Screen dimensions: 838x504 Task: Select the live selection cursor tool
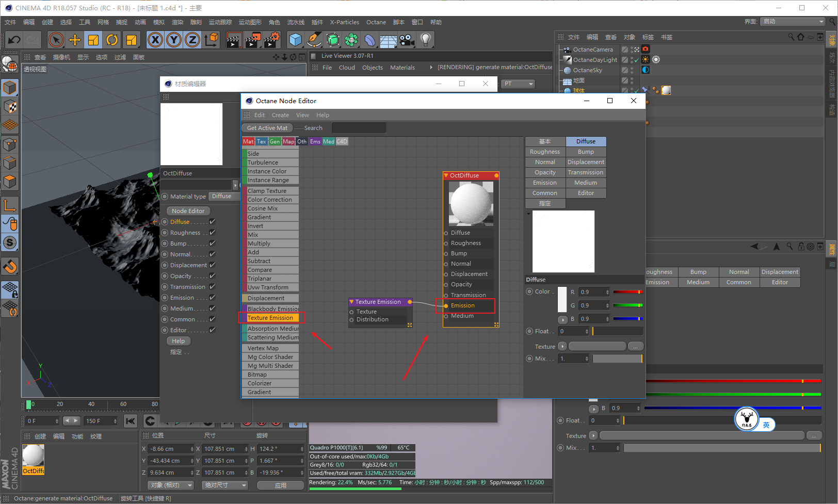(56, 40)
